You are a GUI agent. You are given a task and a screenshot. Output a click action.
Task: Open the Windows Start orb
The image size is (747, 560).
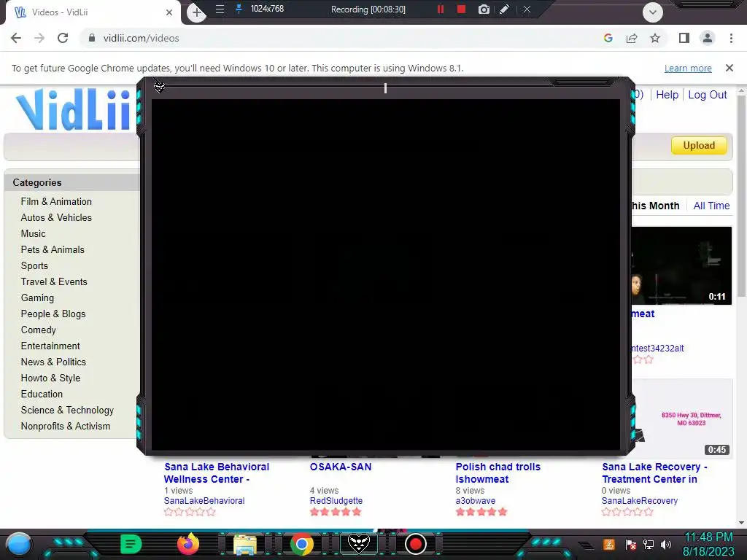click(x=19, y=544)
